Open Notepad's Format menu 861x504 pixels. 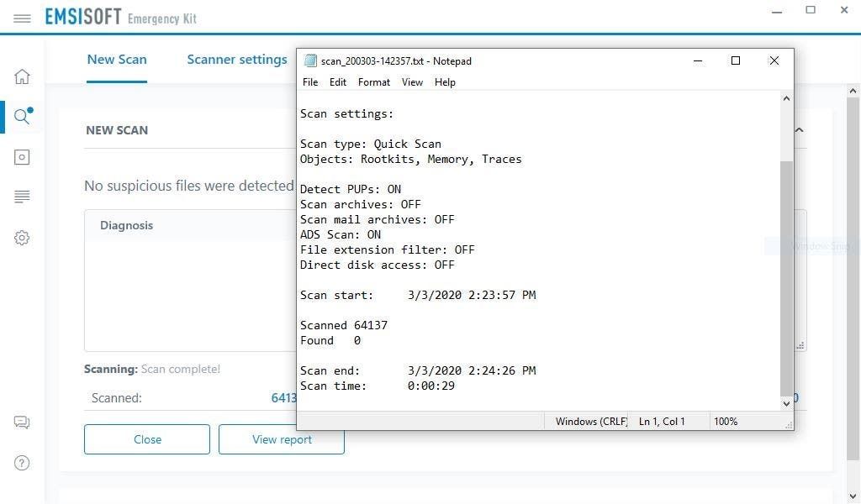(374, 82)
